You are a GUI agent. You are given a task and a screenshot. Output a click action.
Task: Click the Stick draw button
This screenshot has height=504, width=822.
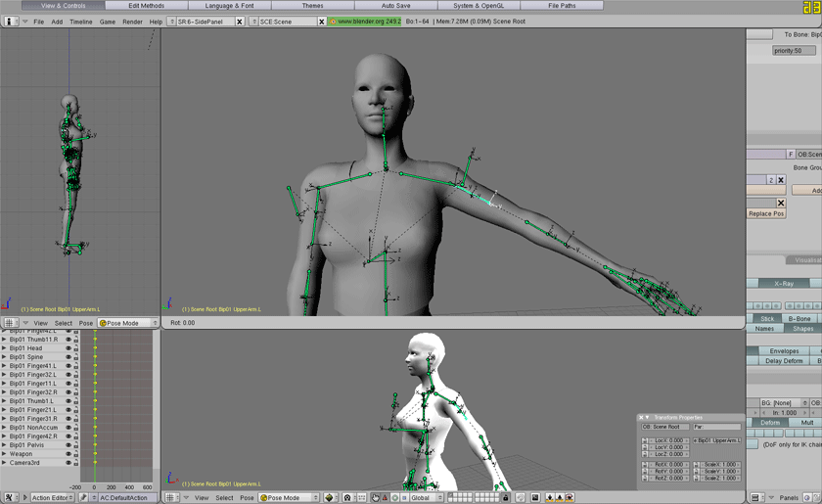(x=767, y=318)
